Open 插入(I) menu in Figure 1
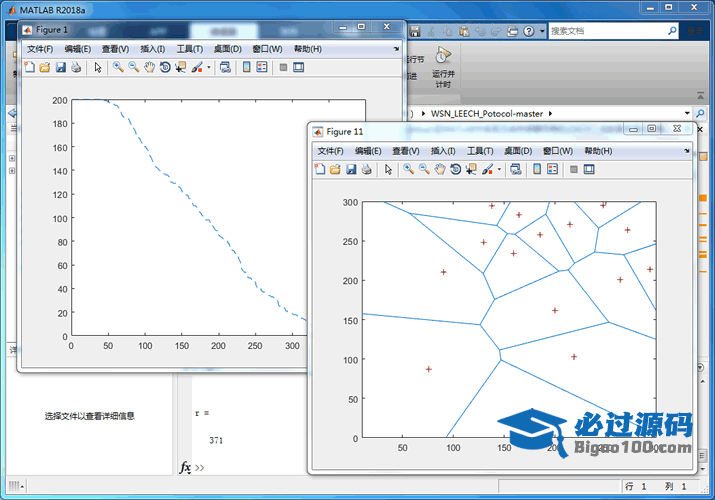The height and width of the screenshot is (500, 715). [153, 49]
